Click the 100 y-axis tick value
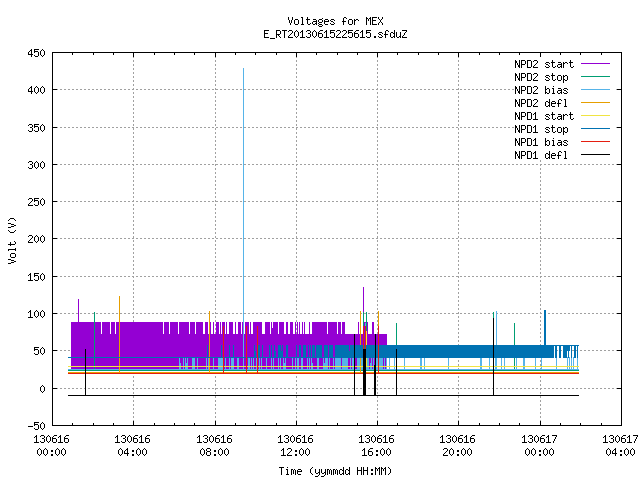The width and height of the screenshot is (640, 480). pyautogui.click(x=36, y=314)
